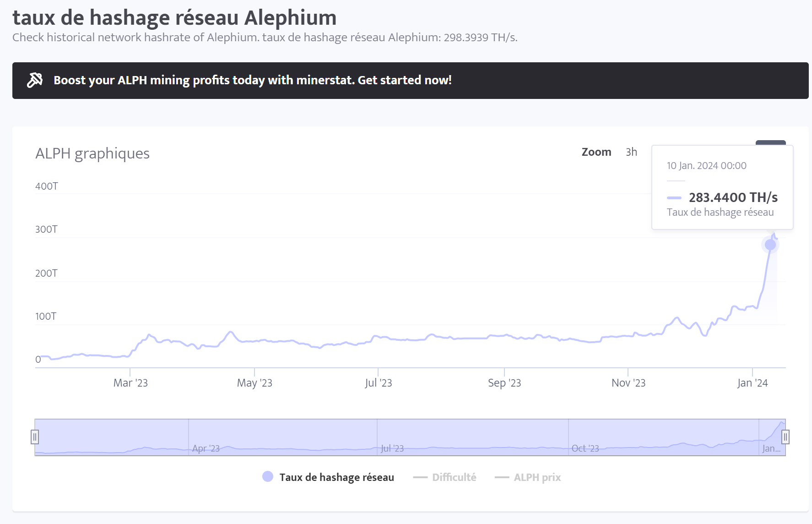
Task: Click the grey dash icon beside Difficulté
Action: [420, 477]
